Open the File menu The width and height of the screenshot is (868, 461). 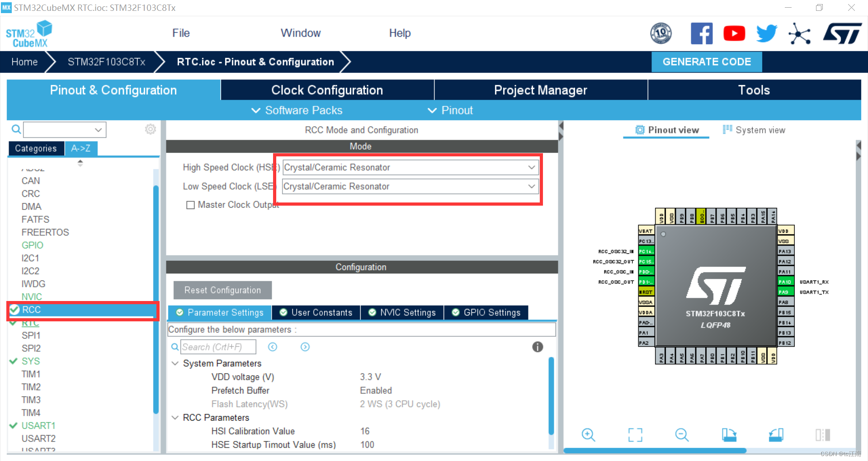(181, 33)
